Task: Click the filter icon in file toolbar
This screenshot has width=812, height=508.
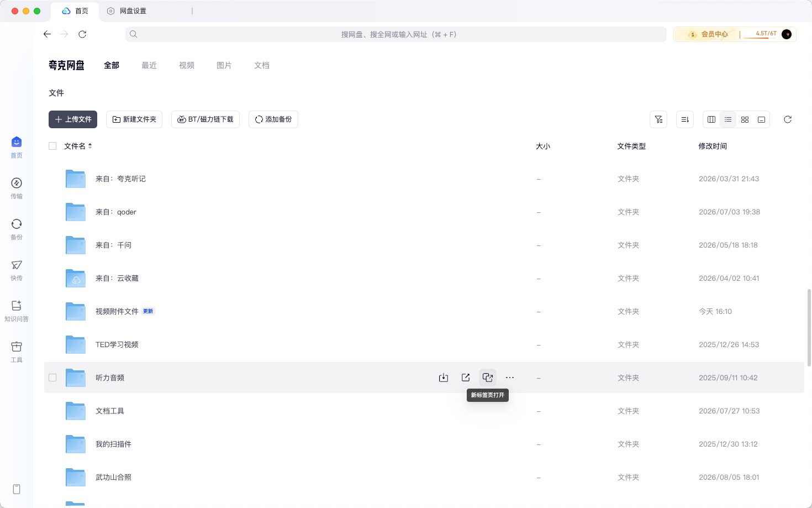Action: (x=658, y=119)
